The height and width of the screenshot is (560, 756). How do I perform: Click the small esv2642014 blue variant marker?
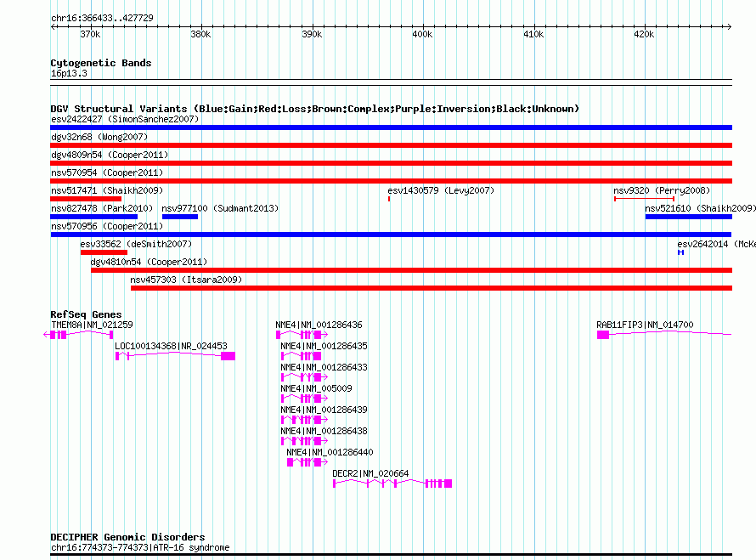point(680,252)
